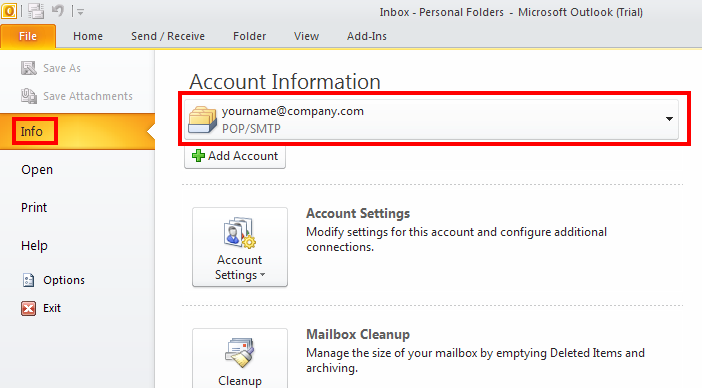Open the Send / Receive tab
This screenshot has width=702, height=388.
[x=168, y=36]
